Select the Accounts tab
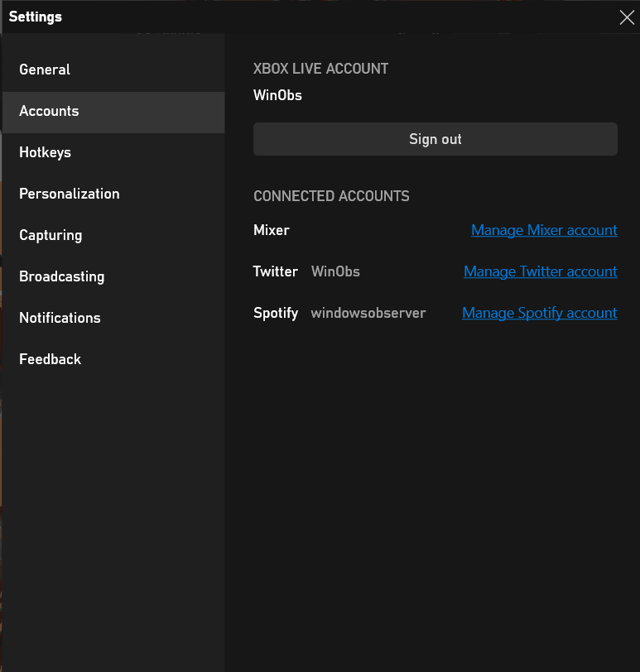Viewport: 640px width, 672px height. (113, 112)
